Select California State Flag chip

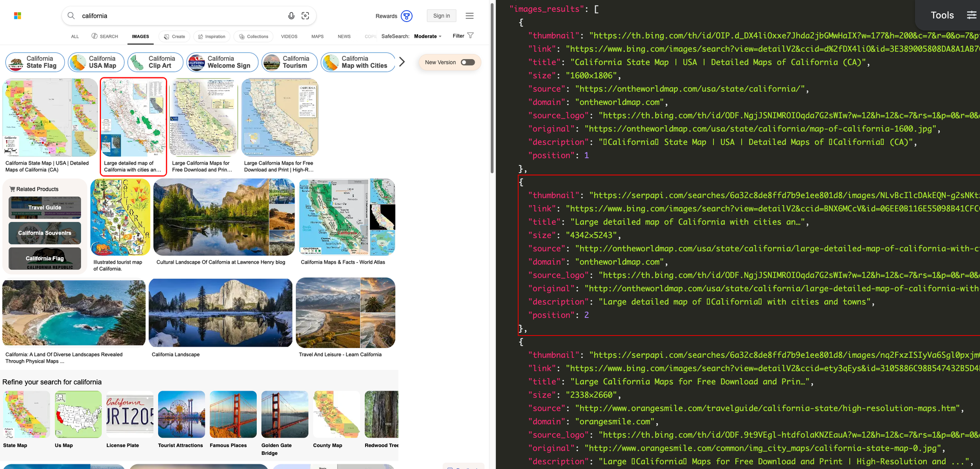point(35,62)
